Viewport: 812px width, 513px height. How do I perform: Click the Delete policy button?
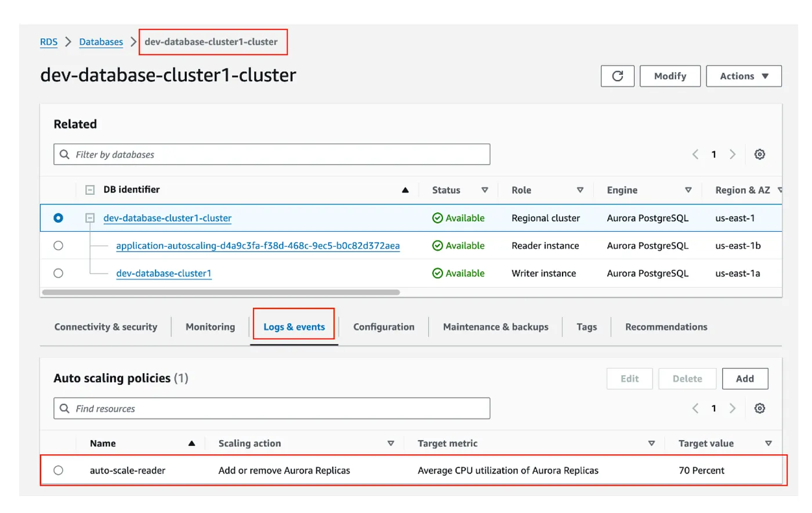(687, 379)
